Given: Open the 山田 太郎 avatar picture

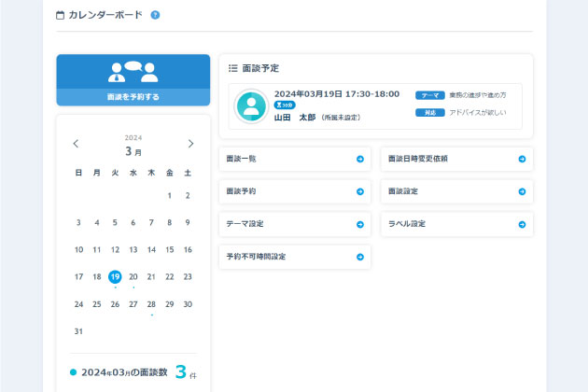Looking at the screenshot, I should 251,106.
